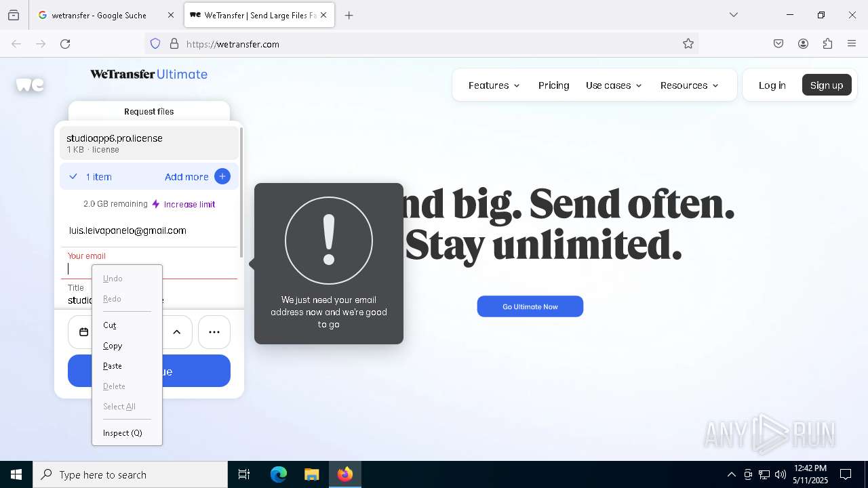Click the Increase limit link
This screenshot has height=488, width=868.
click(x=189, y=204)
